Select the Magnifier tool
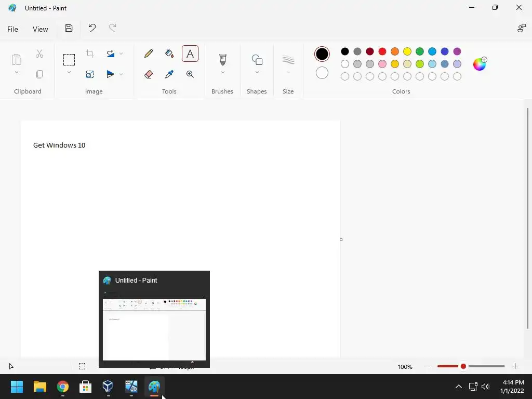The height and width of the screenshot is (399, 532). tap(190, 74)
